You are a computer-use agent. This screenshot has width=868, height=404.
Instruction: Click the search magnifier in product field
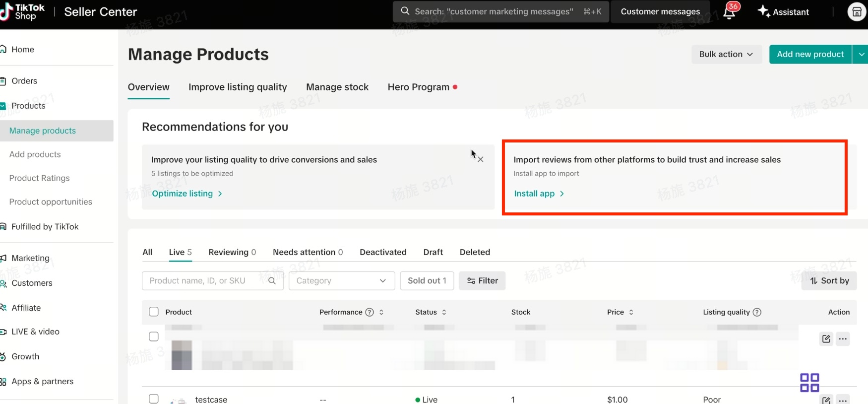coord(272,281)
